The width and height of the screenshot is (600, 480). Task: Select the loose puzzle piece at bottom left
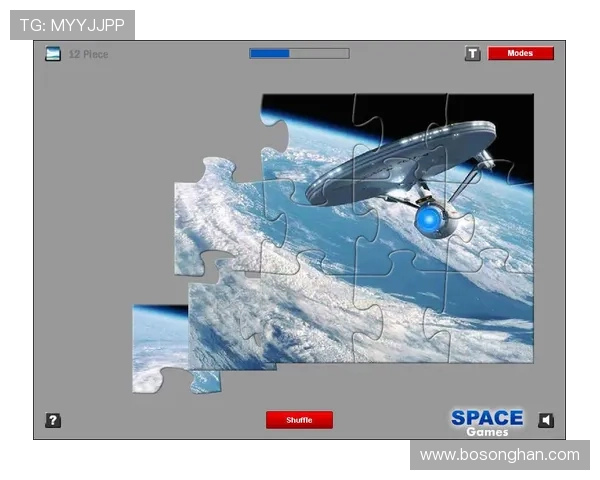tap(160, 348)
